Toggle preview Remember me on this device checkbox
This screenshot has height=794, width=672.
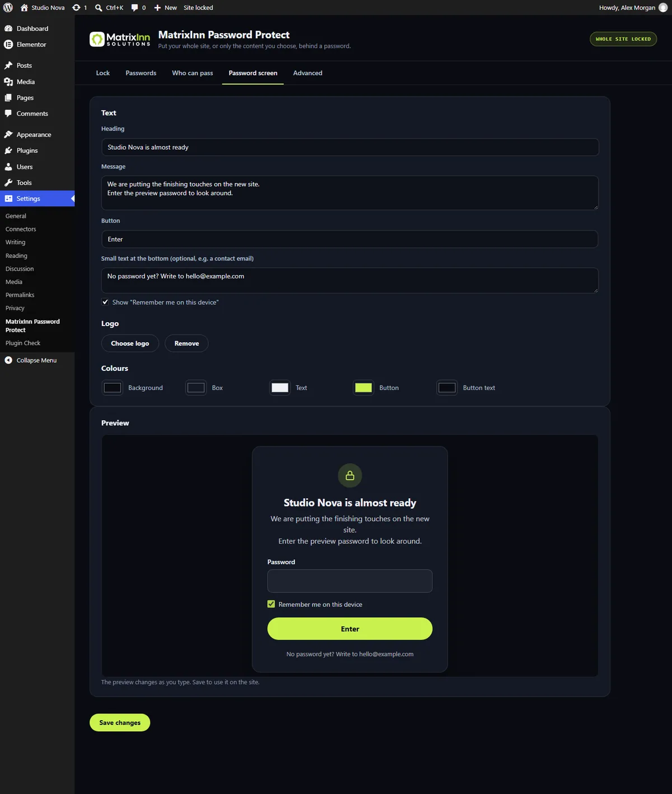click(x=271, y=604)
